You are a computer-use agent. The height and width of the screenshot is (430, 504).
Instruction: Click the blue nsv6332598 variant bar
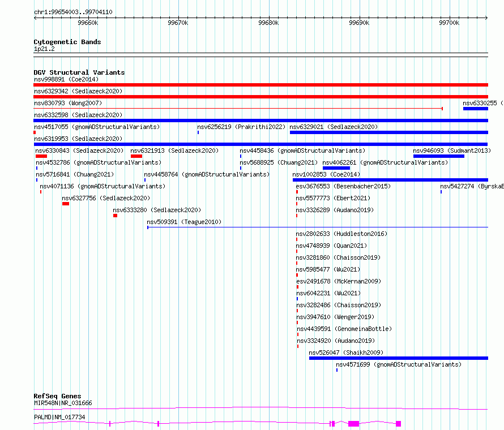point(260,121)
